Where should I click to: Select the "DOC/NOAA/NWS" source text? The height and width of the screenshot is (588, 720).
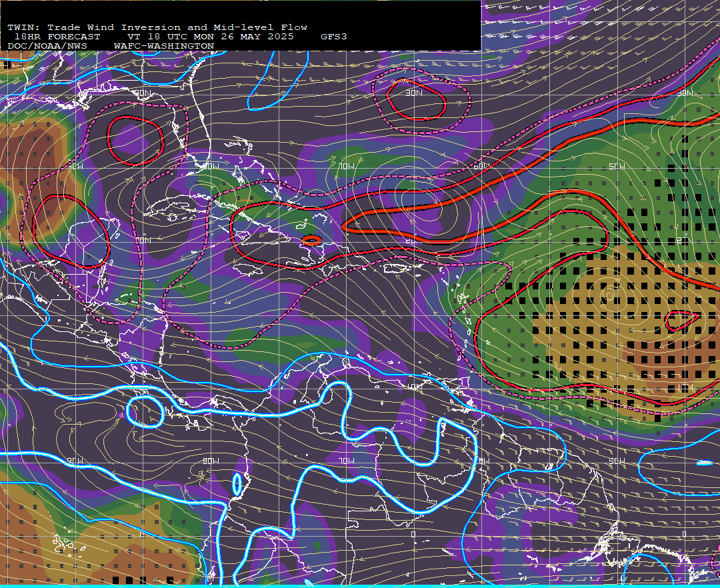click(x=47, y=47)
